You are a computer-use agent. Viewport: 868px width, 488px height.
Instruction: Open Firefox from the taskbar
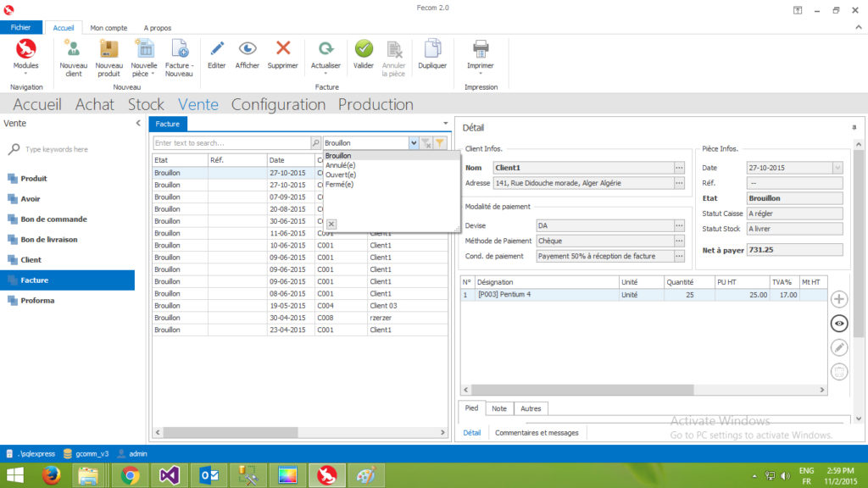point(52,475)
